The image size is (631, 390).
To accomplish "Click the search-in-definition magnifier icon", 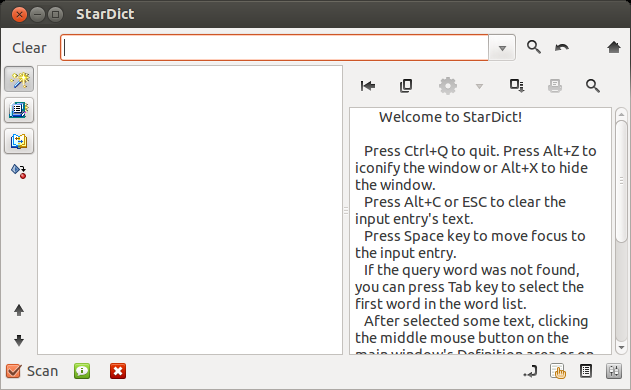I will coord(592,86).
